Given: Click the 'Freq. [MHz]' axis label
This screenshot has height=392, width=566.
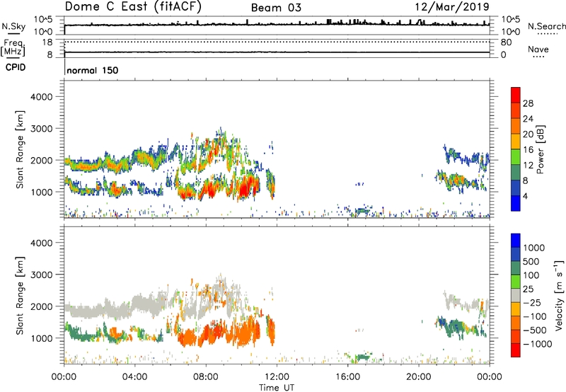Looking at the screenshot, I should click(13, 47).
